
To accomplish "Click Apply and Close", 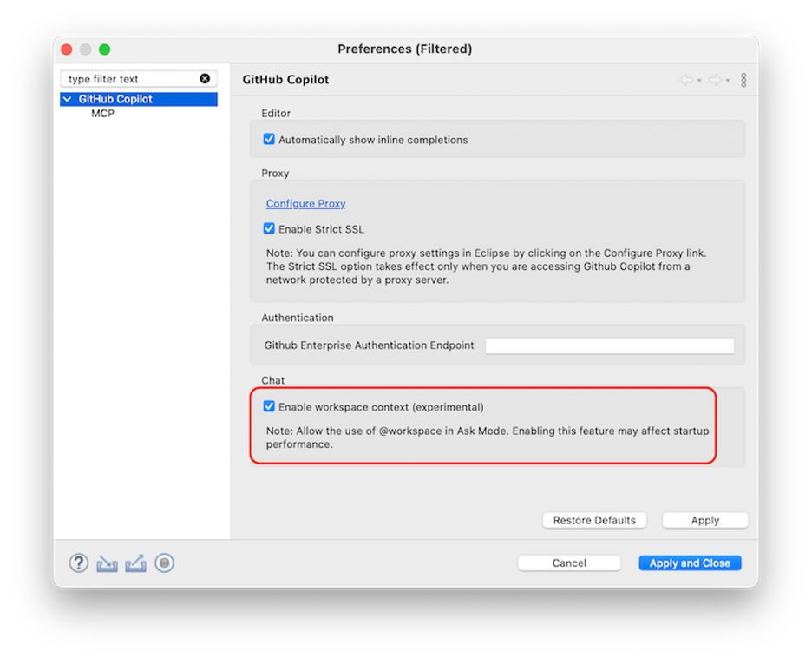I will 690,563.
